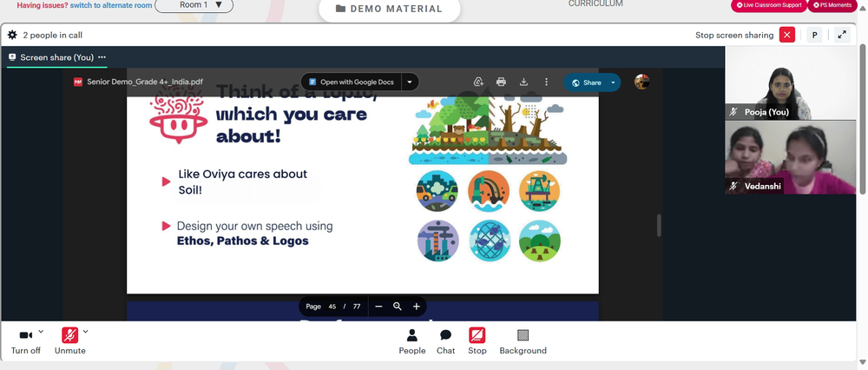Download the PDF file
The width and height of the screenshot is (868, 370).
[523, 82]
